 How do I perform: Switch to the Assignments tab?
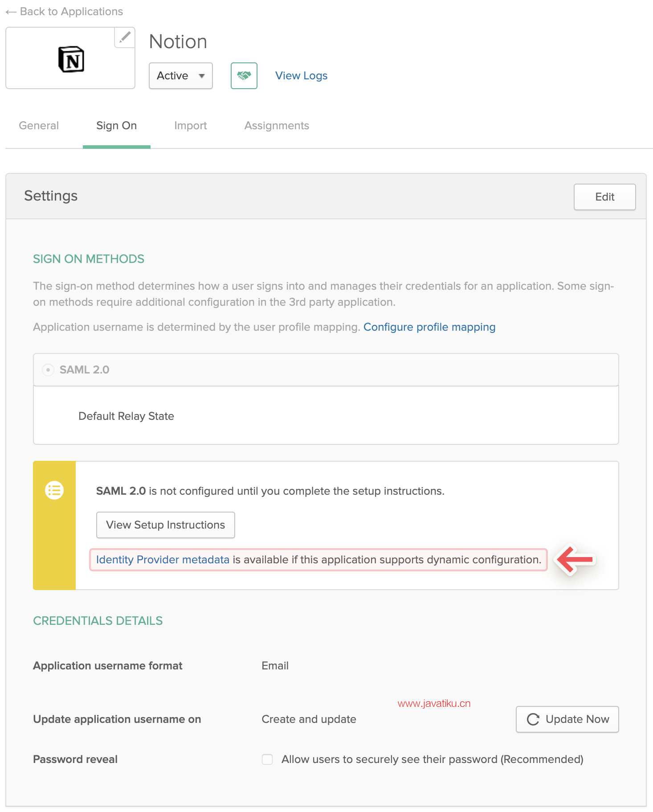click(x=277, y=126)
